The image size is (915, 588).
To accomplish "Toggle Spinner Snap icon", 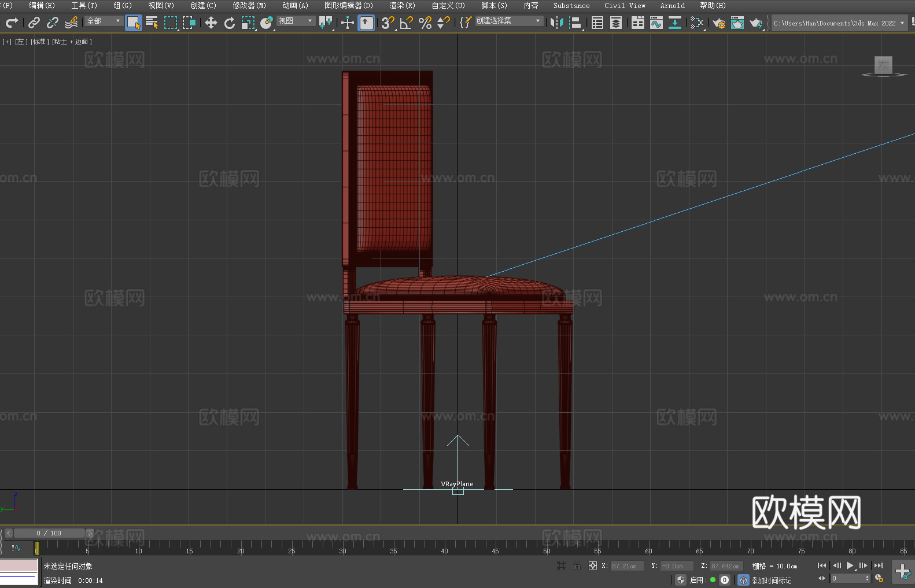I will [x=444, y=23].
